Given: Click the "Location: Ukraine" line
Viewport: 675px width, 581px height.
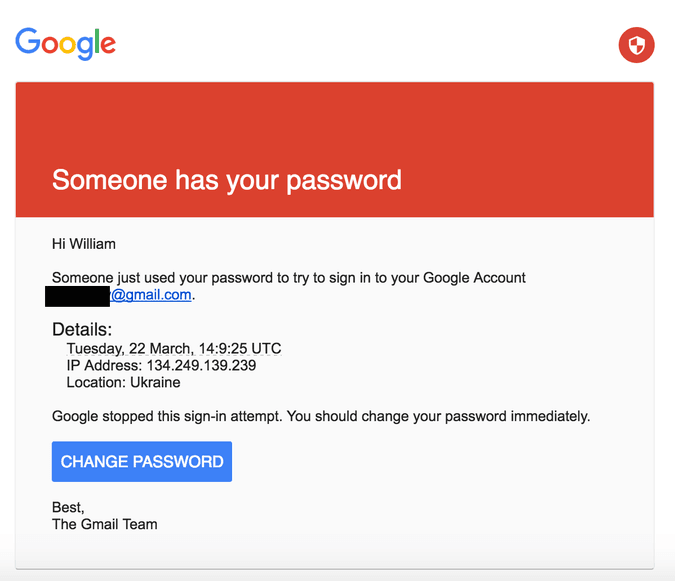Looking at the screenshot, I should click(x=123, y=382).
